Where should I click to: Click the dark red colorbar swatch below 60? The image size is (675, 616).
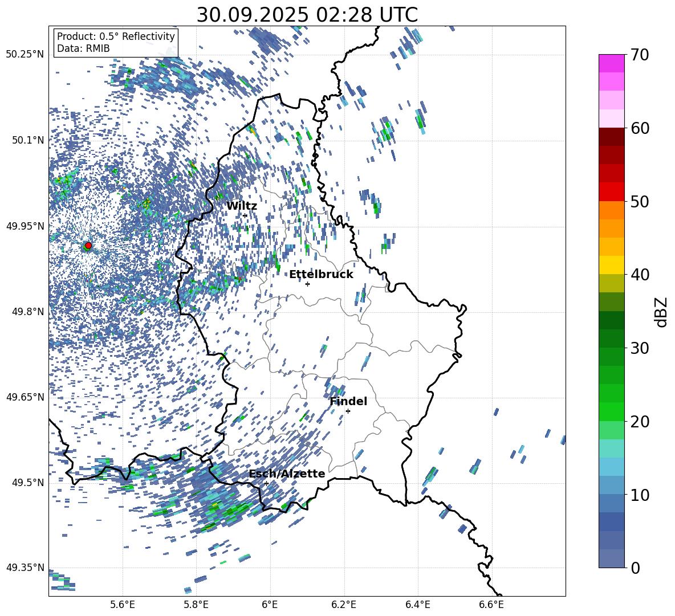(x=611, y=137)
